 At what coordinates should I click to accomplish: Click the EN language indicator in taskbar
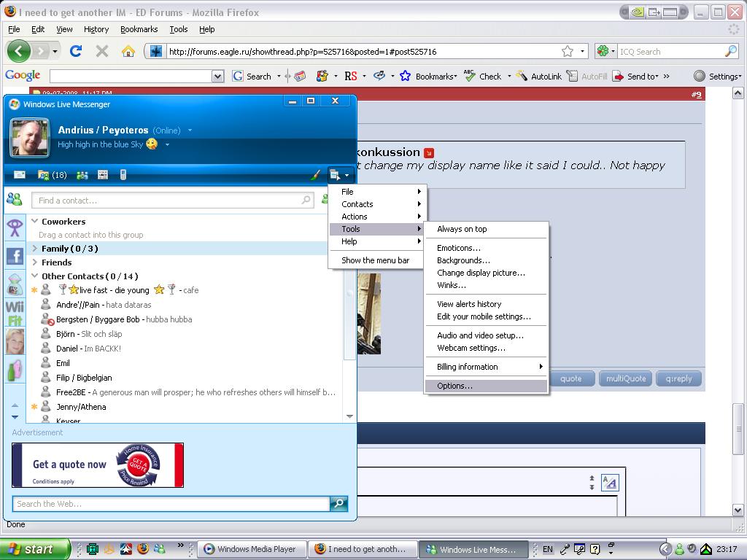click(x=548, y=549)
